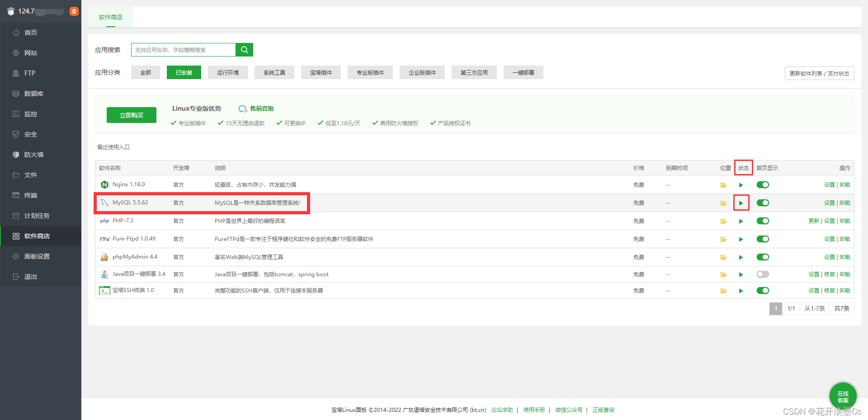The height and width of the screenshot is (420, 868).
Task: Open FTP in the sidebar
Action: pyautogui.click(x=41, y=73)
